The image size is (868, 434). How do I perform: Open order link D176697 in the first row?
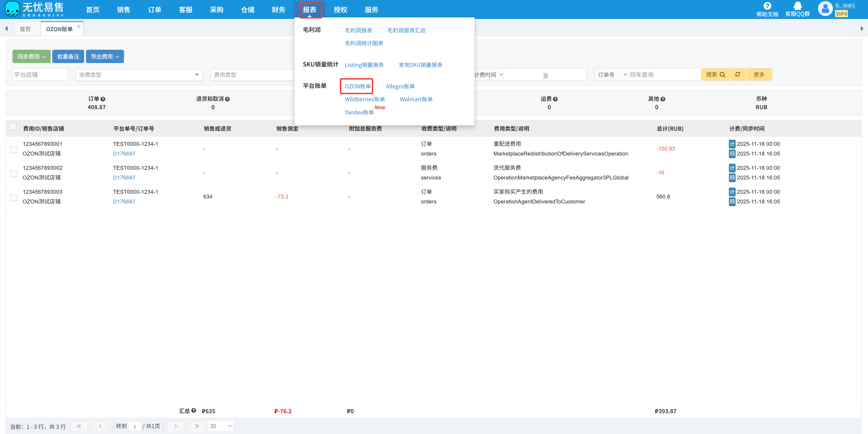click(x=124, y=153)
